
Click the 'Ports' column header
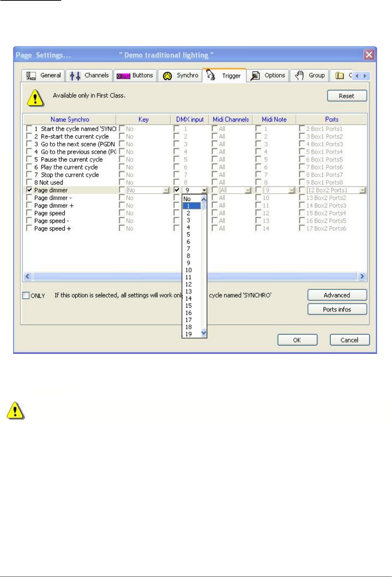coord(332,119)
